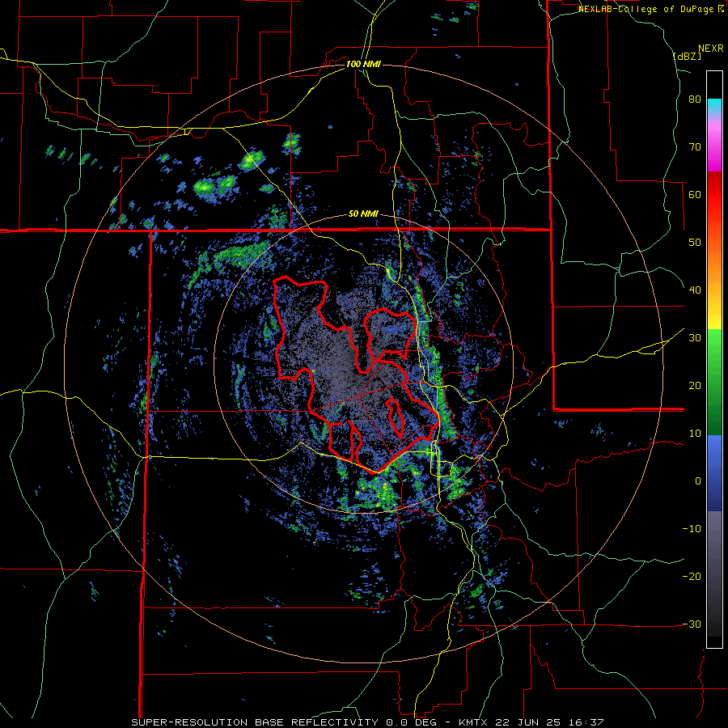Click the NEXR label above the color scale
The image size is (728, 728).
click(x=711, y=49)
